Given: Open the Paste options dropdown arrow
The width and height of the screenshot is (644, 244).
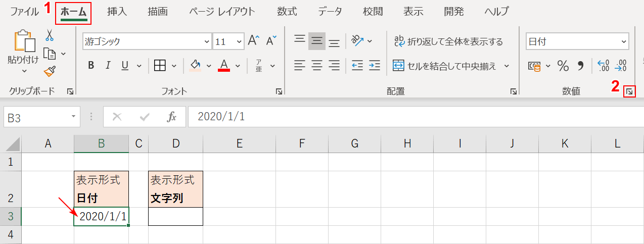Looking at the screenshot, I should pos(25,71).
